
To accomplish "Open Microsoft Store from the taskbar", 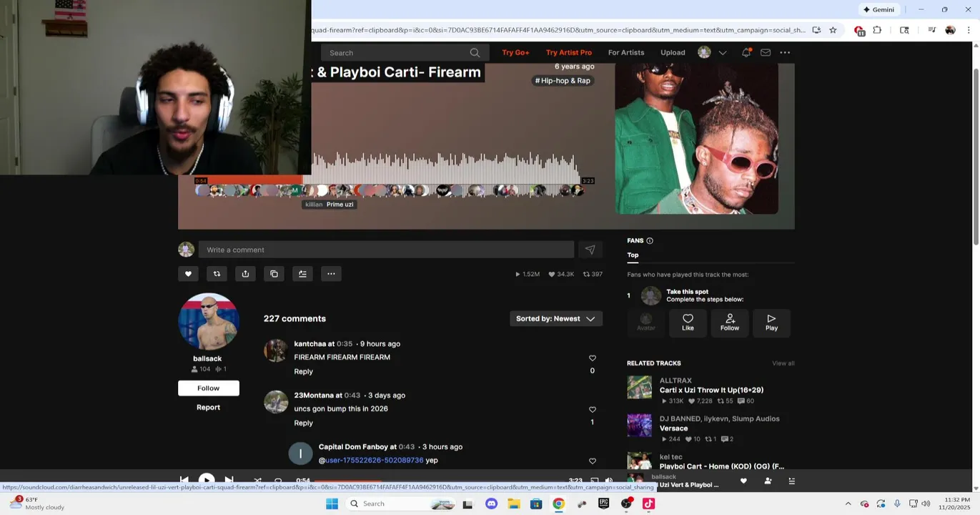I will click(536, 504).
